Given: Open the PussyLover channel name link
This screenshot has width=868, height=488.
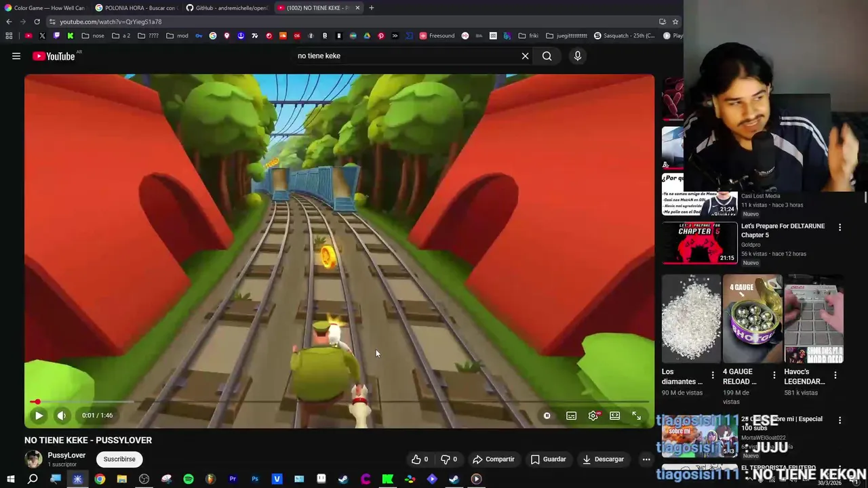Looking at the screenshot, I should pos(66,455).
